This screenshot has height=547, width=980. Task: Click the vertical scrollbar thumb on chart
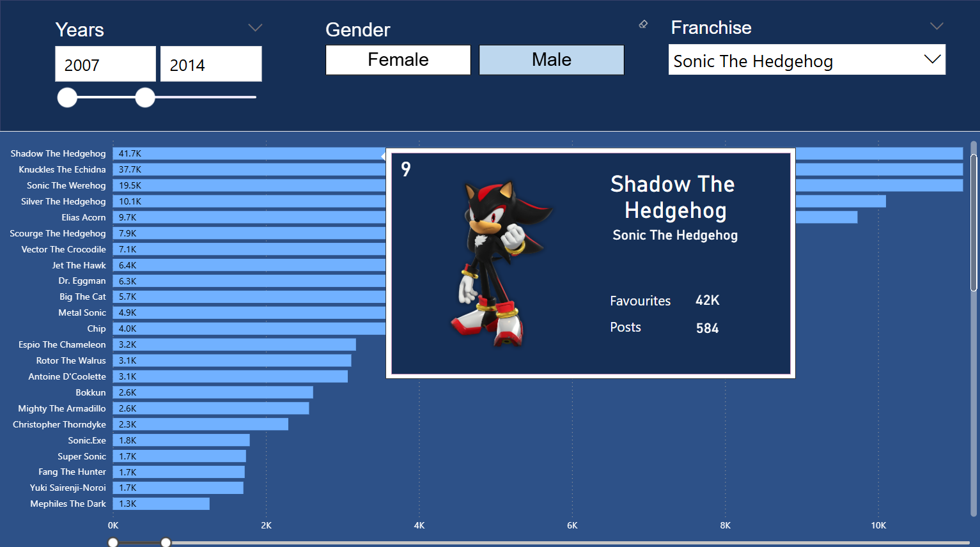pos(974,222)
